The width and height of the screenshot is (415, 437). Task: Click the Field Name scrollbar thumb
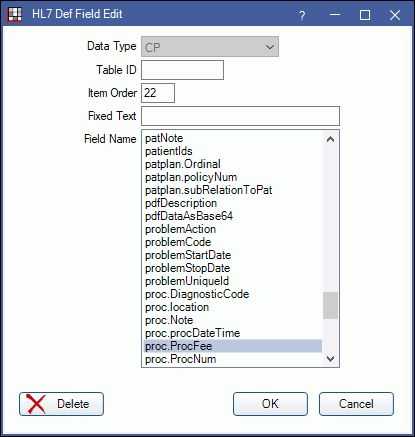(330, 305)
